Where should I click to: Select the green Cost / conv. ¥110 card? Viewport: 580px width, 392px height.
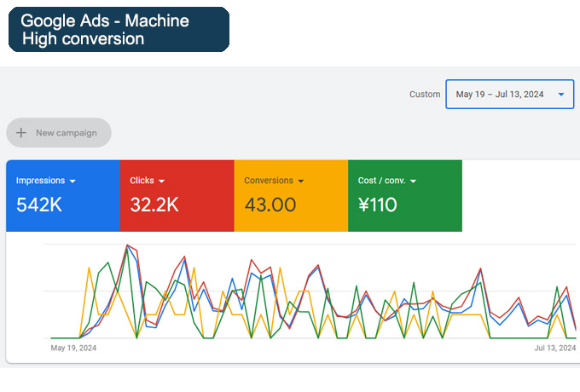pos(405,196)
